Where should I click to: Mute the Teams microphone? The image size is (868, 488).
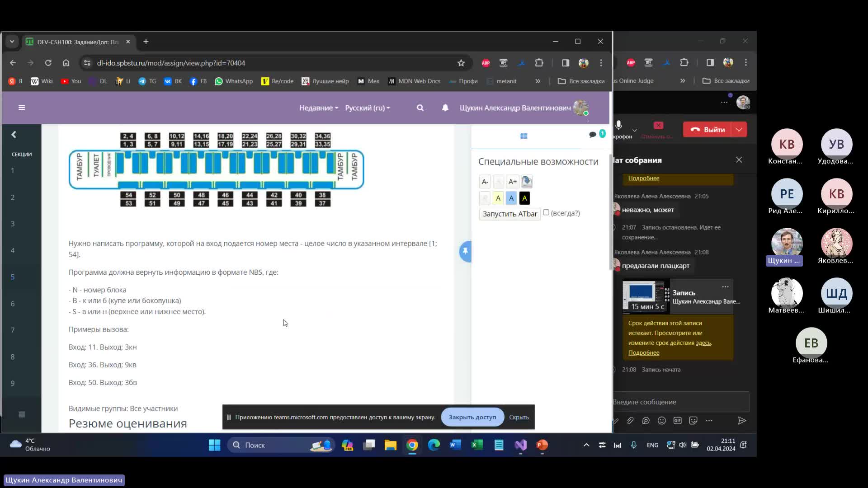point(618,126)
